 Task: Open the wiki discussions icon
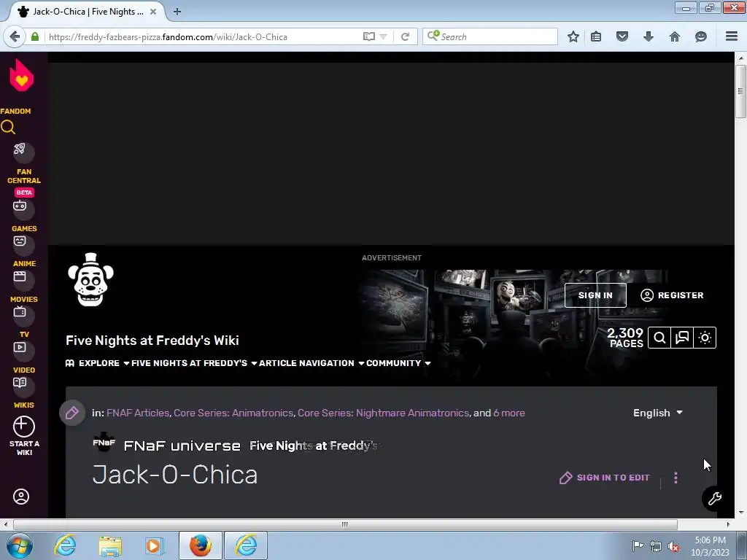coord(682,338)
